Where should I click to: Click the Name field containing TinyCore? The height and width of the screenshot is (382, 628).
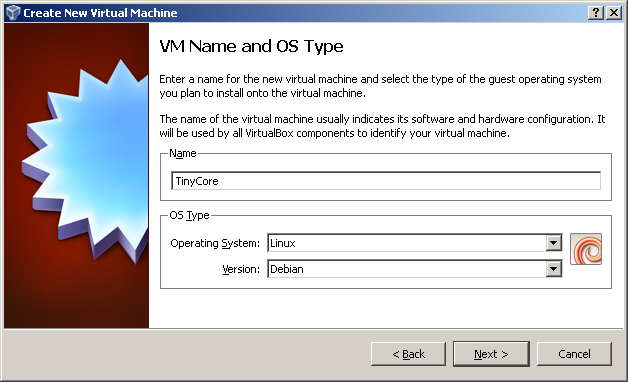click(386, 181)
